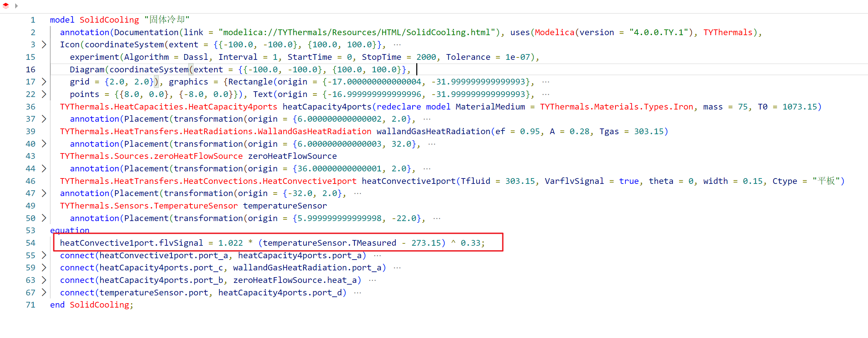Click line number 71
Screen dimensions: 868x338
point(30,305)
